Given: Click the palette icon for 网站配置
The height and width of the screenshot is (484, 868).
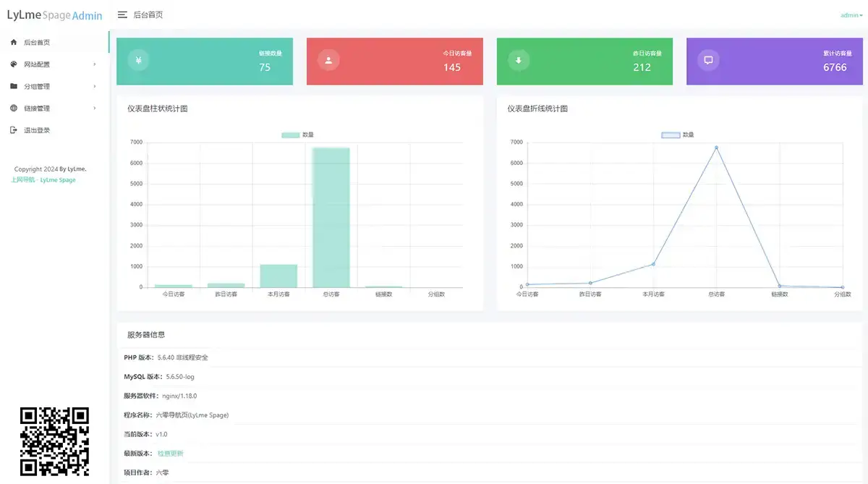Looking at the screenshot, I should click(14, 64).
